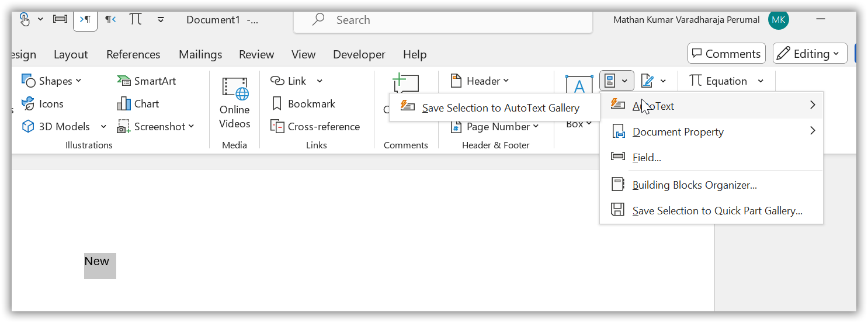Click in the Search box
Viewport: 868px width, 323px height.
(444, 20)
